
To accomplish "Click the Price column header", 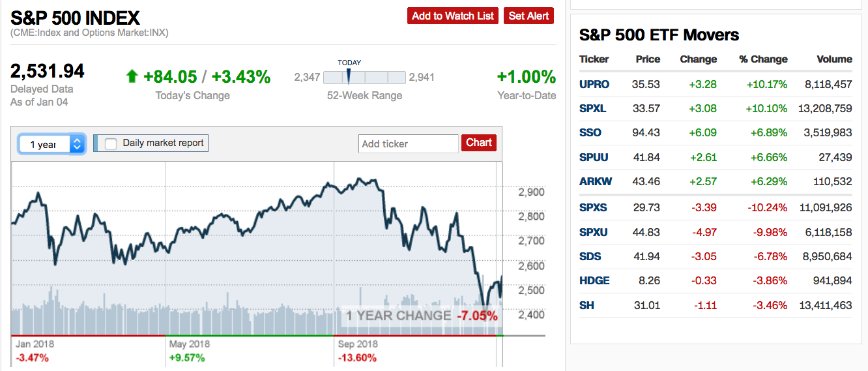I will (648, 59).
